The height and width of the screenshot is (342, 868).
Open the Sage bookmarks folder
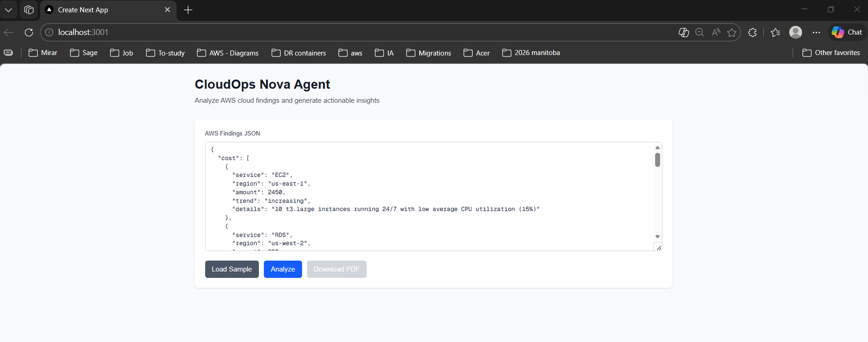[x=84, y=53]
